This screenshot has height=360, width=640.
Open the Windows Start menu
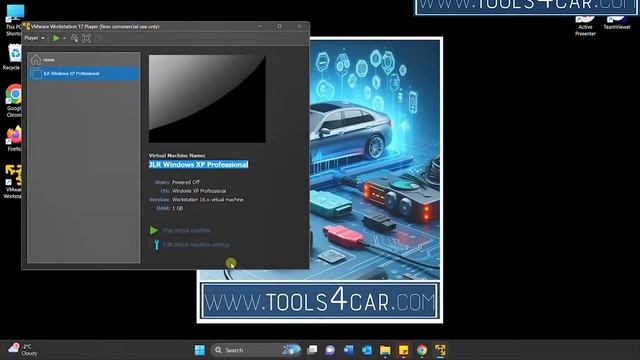click(200, 350)
